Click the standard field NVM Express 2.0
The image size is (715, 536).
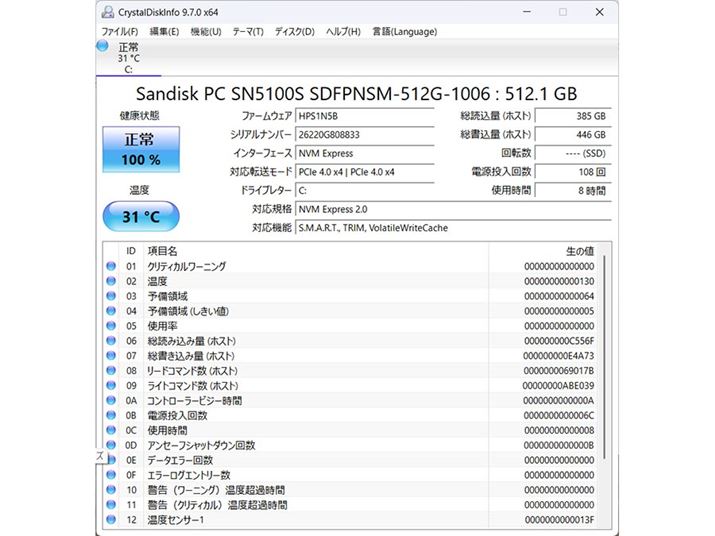pos(453,209)
